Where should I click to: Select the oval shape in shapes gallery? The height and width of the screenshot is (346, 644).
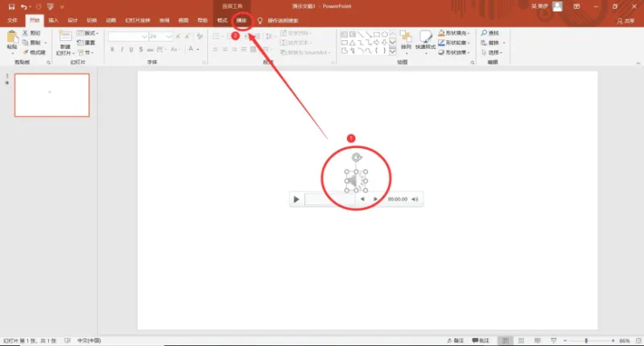[x=385, y=35]
